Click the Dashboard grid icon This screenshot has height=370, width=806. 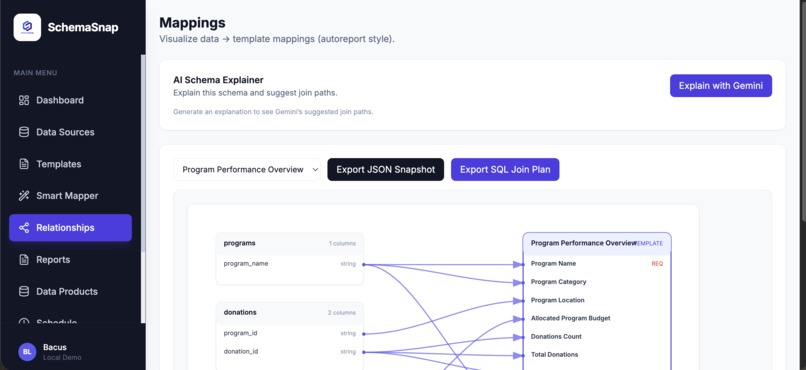tap(24, 100)
